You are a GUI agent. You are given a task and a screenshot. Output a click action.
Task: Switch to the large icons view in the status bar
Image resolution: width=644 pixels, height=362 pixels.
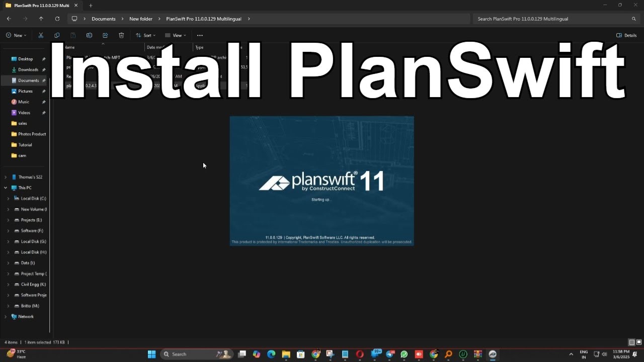(638, 342)
